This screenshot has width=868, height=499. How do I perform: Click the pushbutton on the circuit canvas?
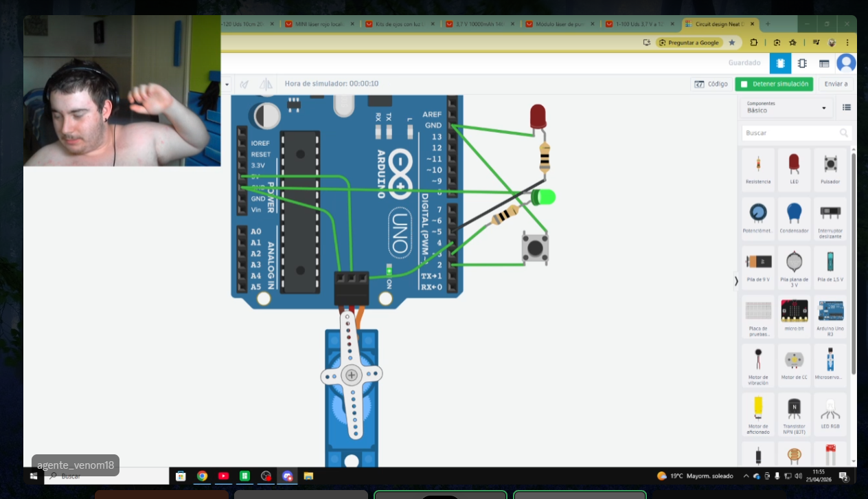(535, 247)
